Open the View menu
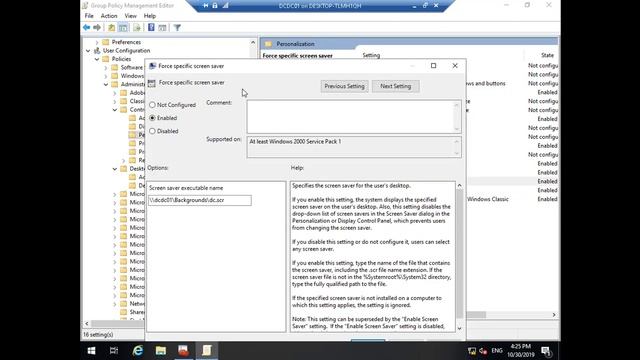Image resolution: width=640 pixels, height=360 pixels. tap(131, 16)
